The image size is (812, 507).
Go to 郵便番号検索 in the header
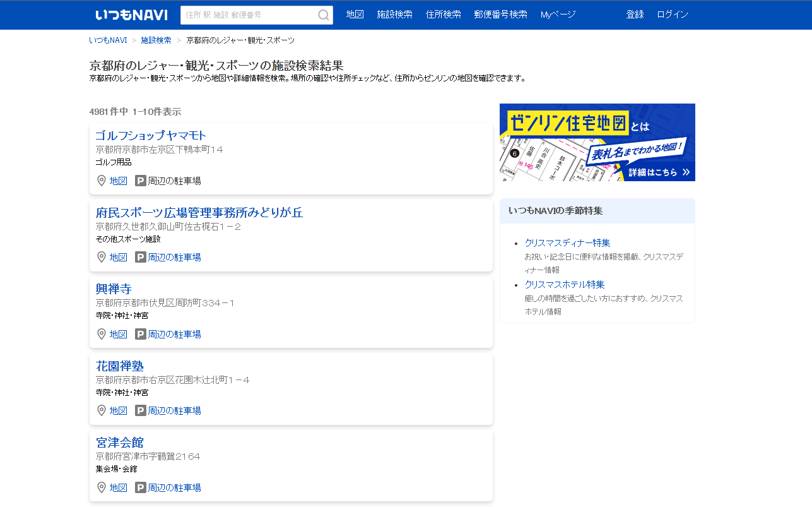(500, 15)
